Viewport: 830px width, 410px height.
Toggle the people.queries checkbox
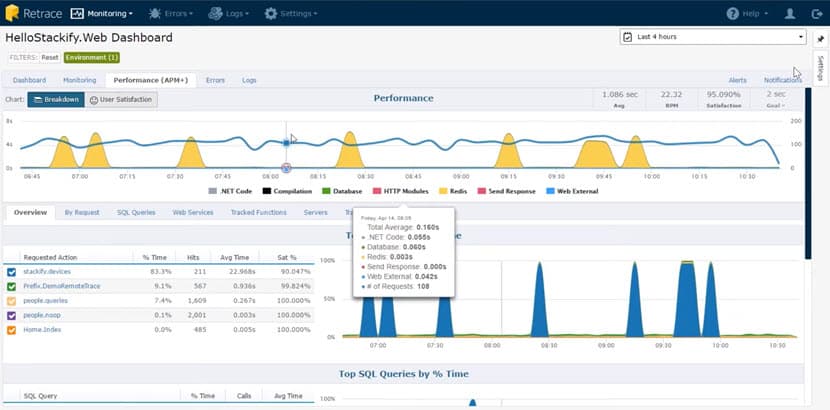(x=12, y=300)
